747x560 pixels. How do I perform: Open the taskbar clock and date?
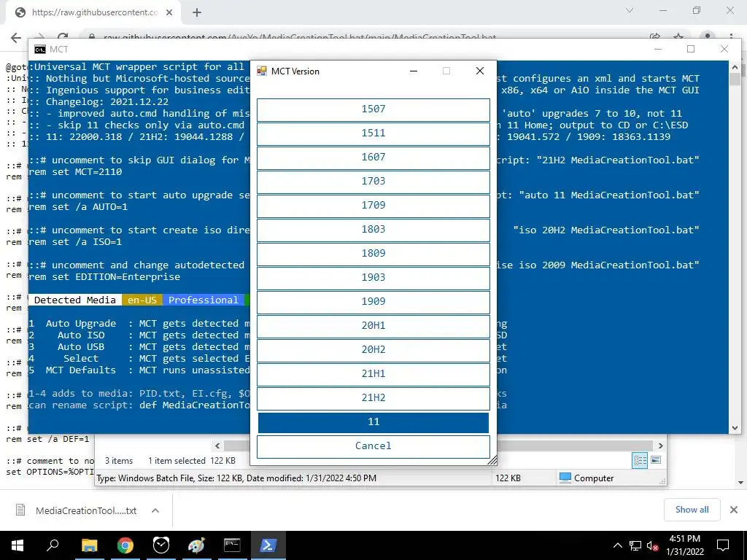pos(685,545)
